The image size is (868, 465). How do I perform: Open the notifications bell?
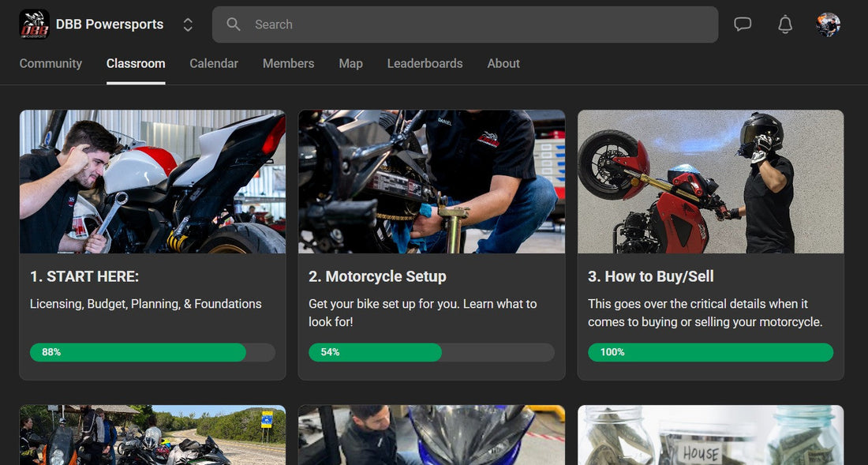tap(785, 24)
